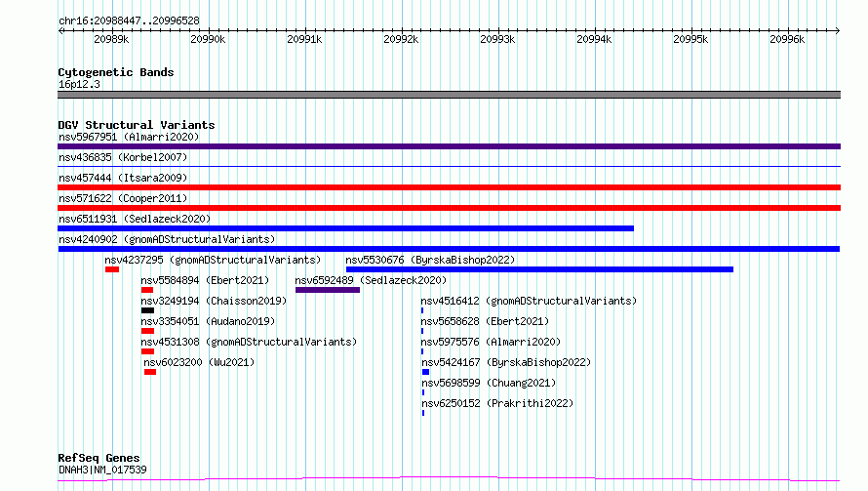Click the right arrow of the ruler
This screenshot has width=868, height=491.
tap(837, 30)
